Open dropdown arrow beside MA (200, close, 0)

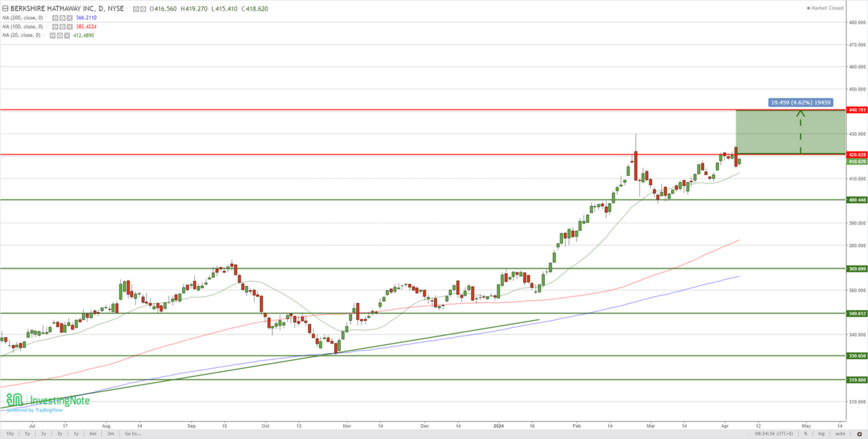46,18
